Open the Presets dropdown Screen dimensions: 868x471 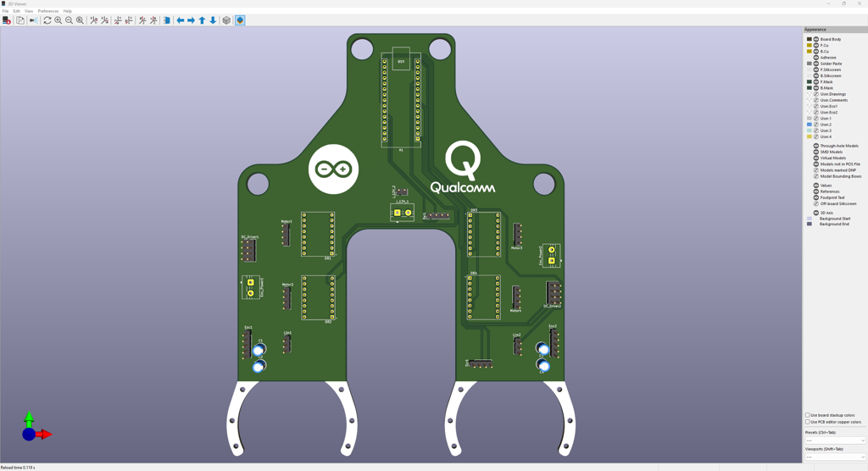pos(835,441)
